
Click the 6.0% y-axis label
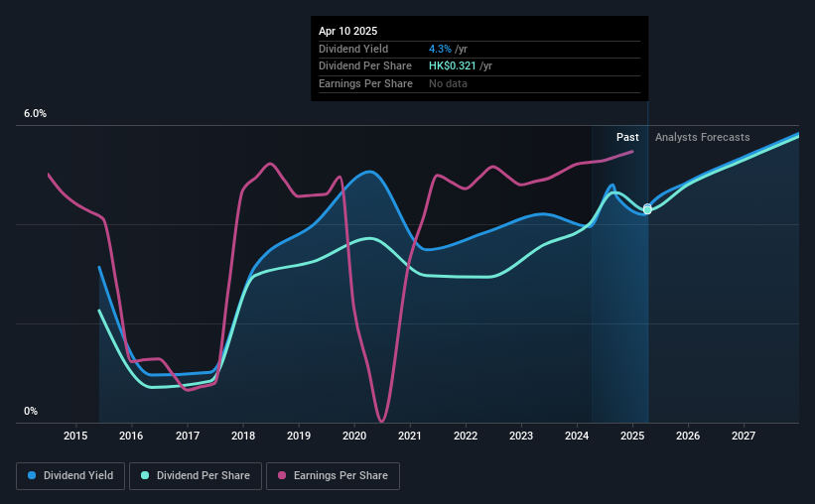coord(35,114)
